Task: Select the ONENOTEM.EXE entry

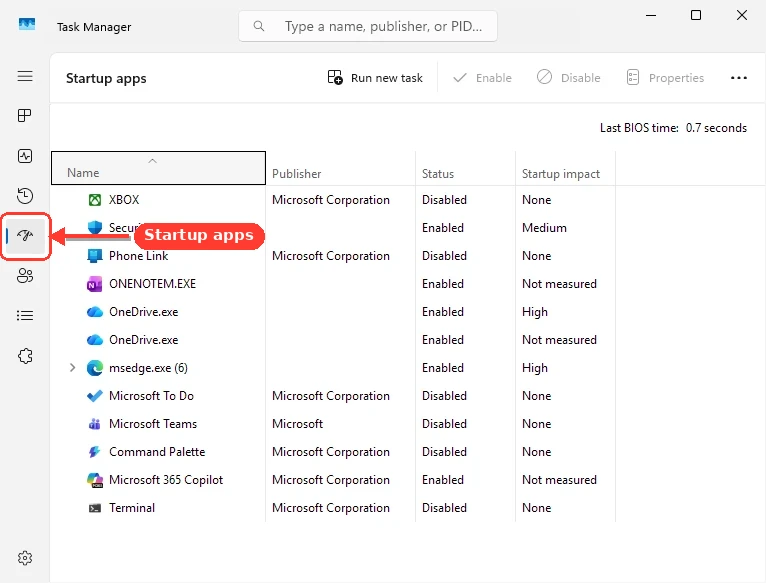Action: [152, 284]
